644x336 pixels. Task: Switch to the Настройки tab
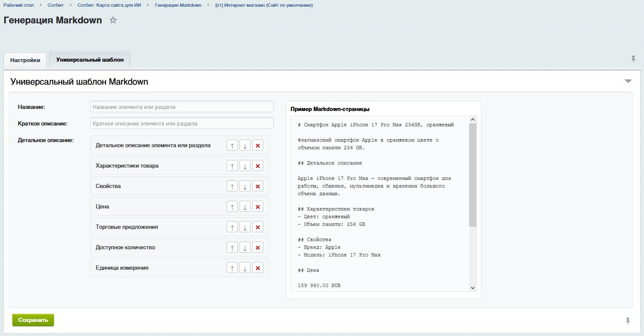[x=25, y=60]
